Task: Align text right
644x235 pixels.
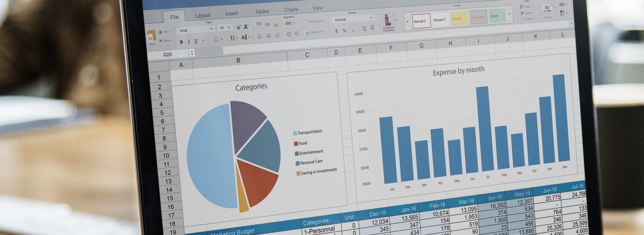Action: coord(277,35)
